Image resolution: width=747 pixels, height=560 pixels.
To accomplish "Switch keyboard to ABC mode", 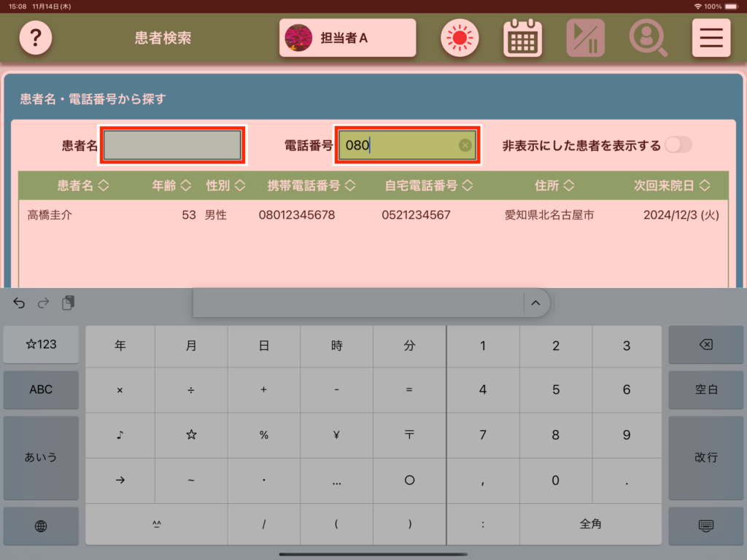I will (41, 389).
